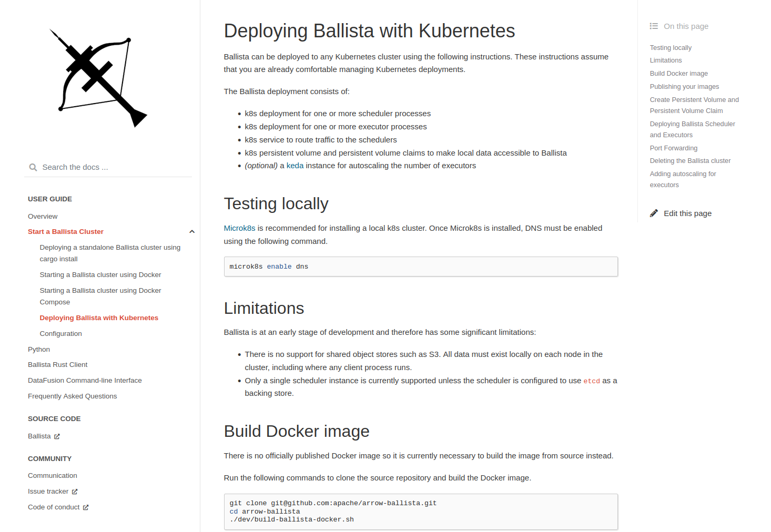Click the COMMUNITY section label
771x532 pixels.
point(49,459)
